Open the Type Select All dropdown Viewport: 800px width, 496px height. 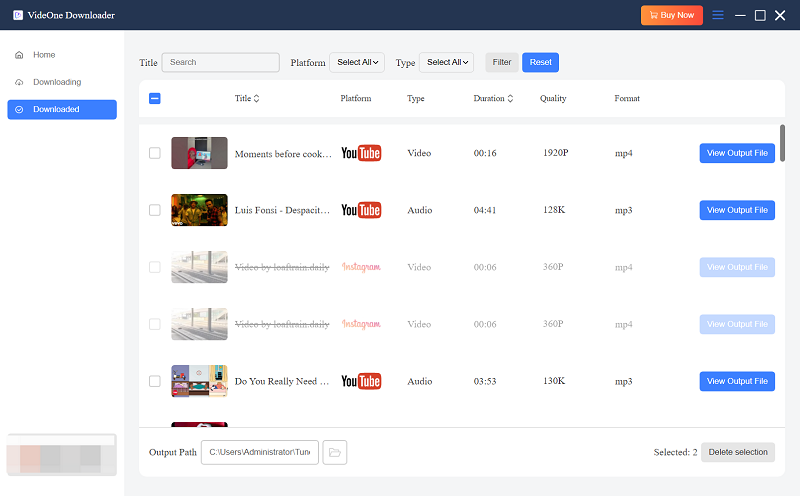pyautogui.click(x=446, y=62)
